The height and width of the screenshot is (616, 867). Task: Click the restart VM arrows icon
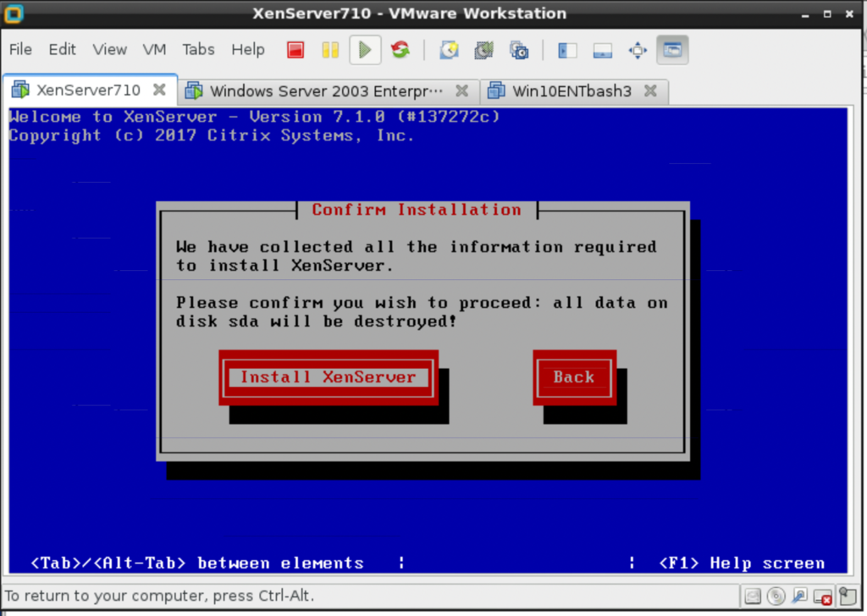[400, 50]
